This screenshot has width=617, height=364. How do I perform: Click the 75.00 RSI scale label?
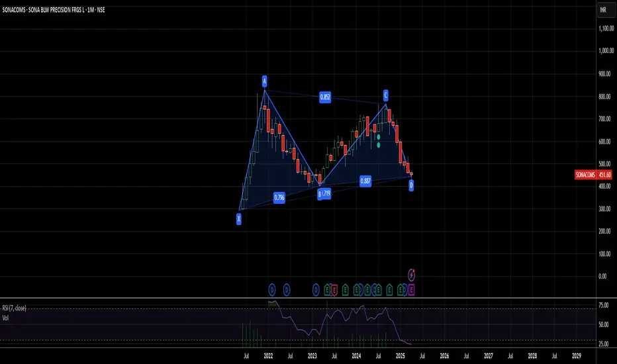603,305
